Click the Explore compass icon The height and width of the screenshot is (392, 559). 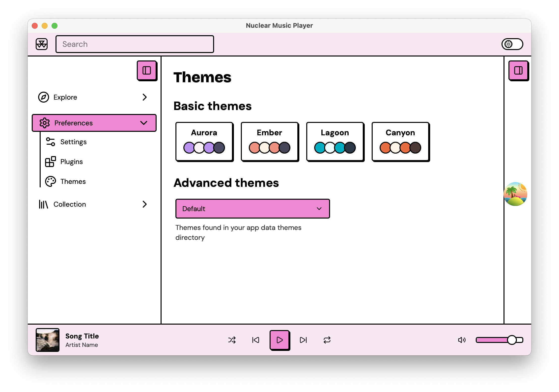[44, 97]
